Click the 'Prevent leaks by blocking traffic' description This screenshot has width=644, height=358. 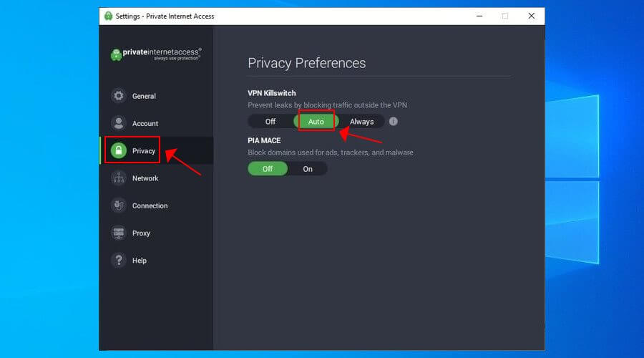[x=327, y=105]
